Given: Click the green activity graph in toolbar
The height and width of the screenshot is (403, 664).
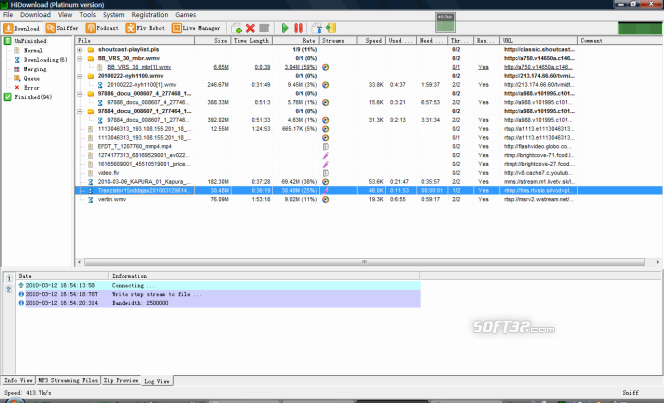Looking at the screenshot, I should (x=639, y=28).
